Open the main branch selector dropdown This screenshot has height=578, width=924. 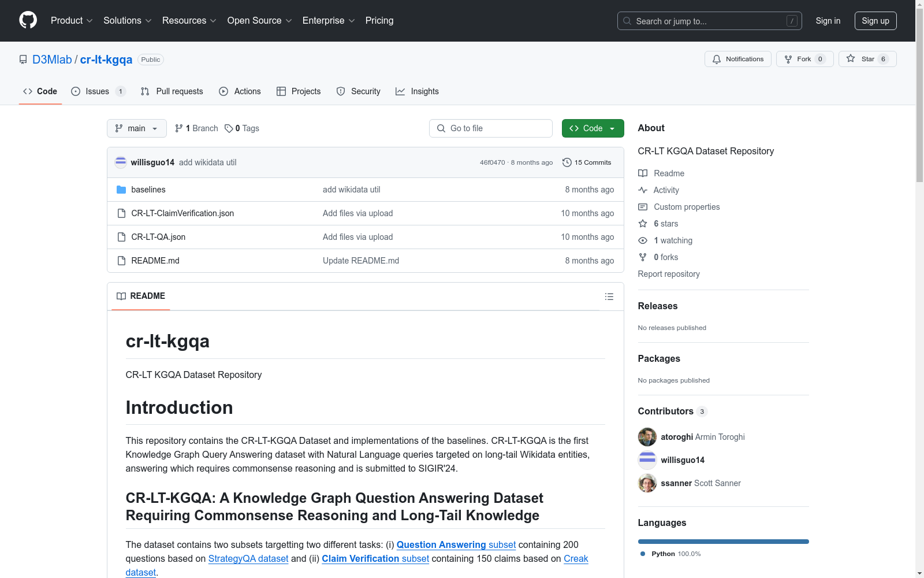[x=137, y=128]
